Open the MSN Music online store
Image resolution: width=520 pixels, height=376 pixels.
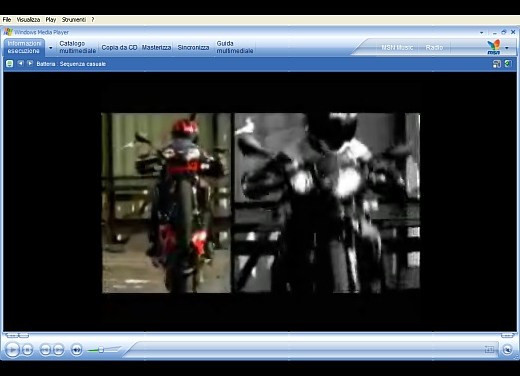tap(397, 48)
